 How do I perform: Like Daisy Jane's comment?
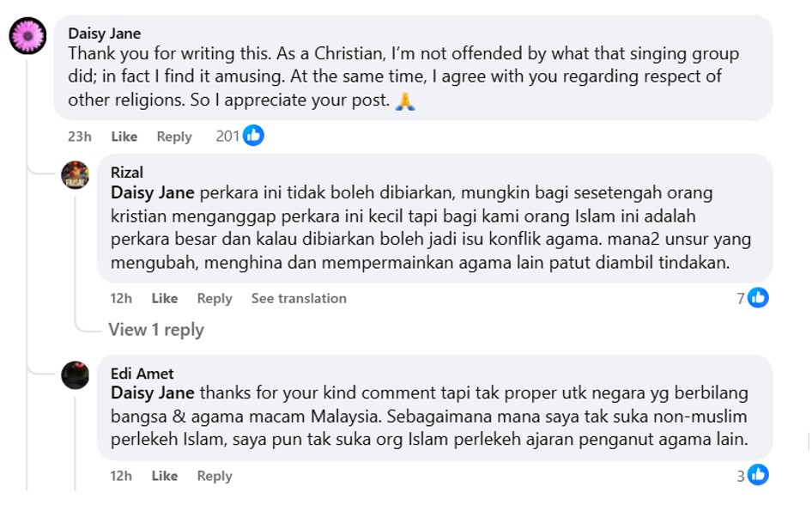pyautogui.click(x=124, y=137)
